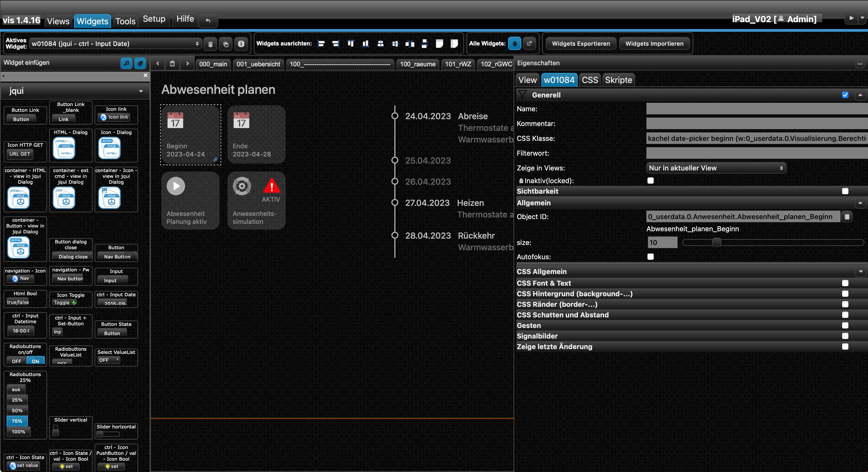868x472 pixels.
Task: Open the Zeige in Views dropdown
Action: point(716,168)
